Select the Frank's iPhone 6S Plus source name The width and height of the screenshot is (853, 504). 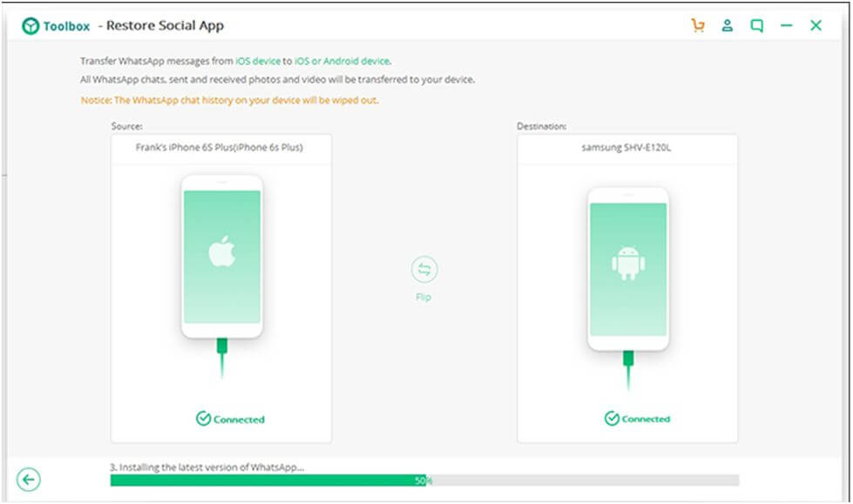click(x=219, y=148)
